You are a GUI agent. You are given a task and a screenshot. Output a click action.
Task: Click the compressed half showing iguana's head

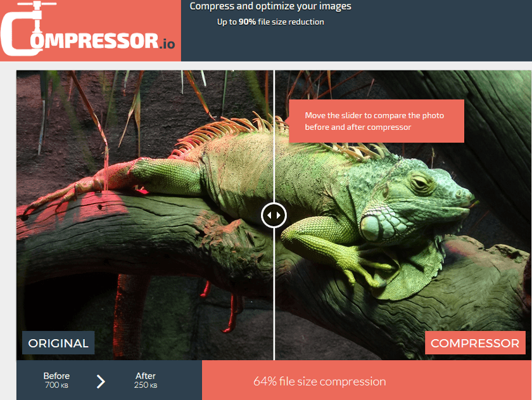tap(403, 215)
